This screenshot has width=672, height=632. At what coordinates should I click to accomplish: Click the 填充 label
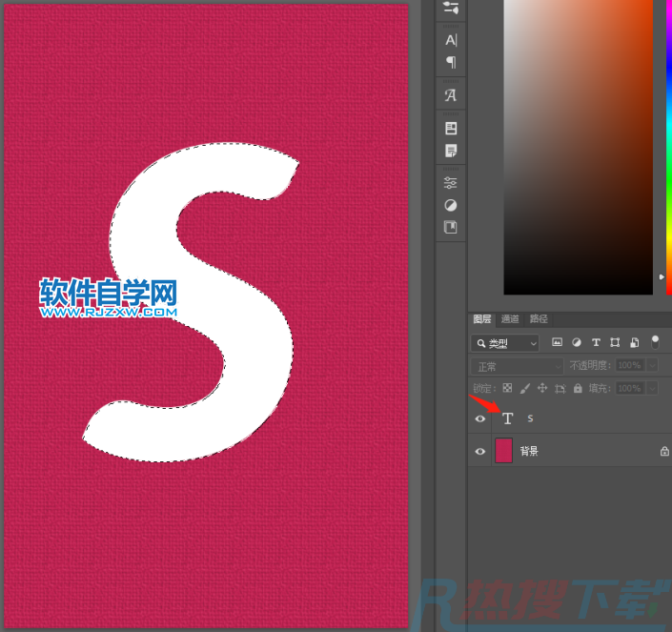(x=600, y=389)
